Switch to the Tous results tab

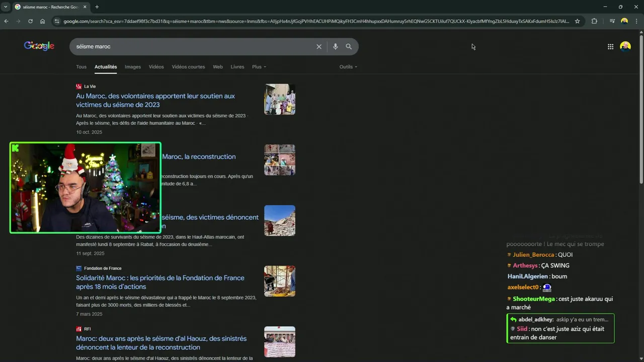pyautogui.click(x=81, y=67)
